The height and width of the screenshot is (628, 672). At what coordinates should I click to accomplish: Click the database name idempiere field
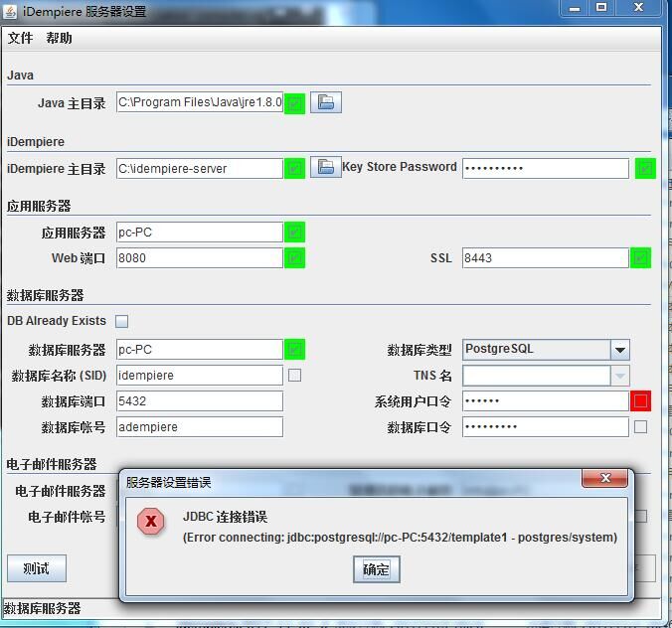[x=200, y=376]
